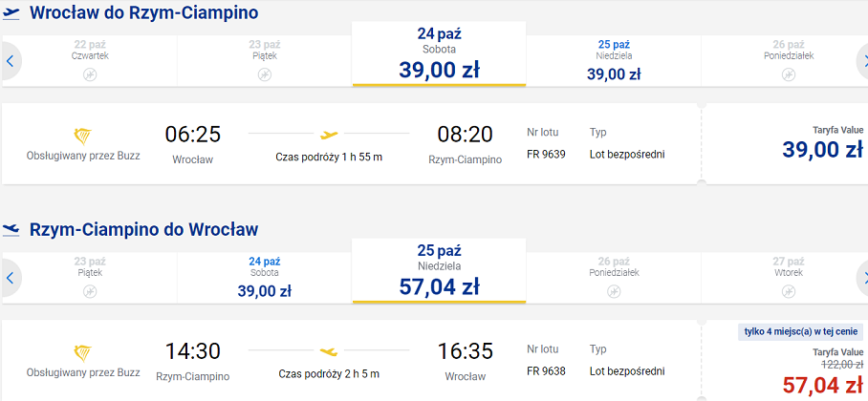
Task: Select the 24 paź Sobota return date tab
Action: click(x=265, y=278)
